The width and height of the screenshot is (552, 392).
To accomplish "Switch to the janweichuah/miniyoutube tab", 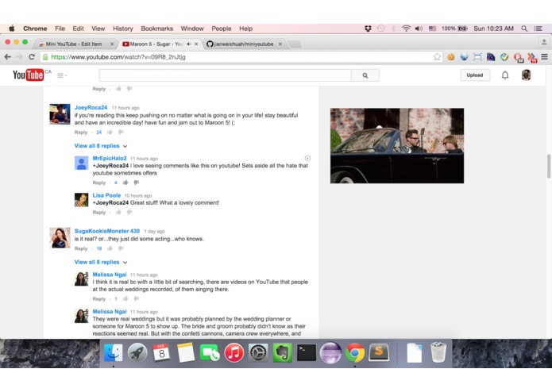I will [244, 44].
